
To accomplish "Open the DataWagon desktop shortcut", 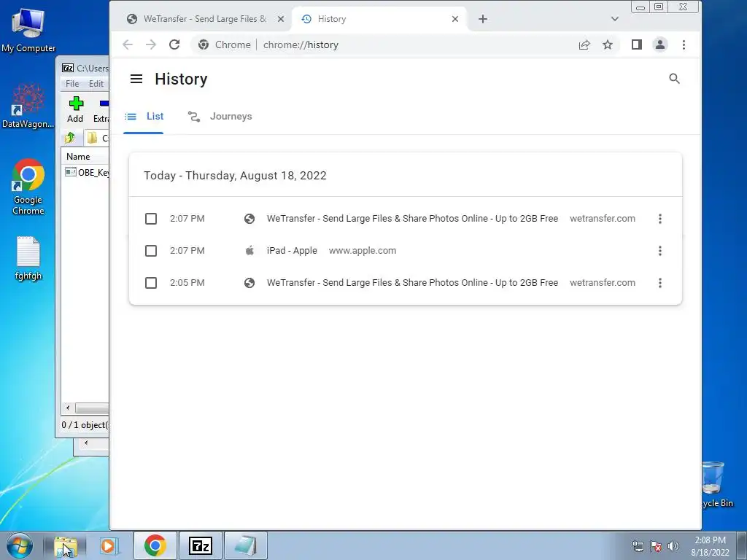I will point(28,106).
